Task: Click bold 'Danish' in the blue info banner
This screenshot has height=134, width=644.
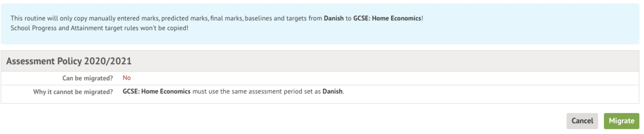Action: coord(333,18)
